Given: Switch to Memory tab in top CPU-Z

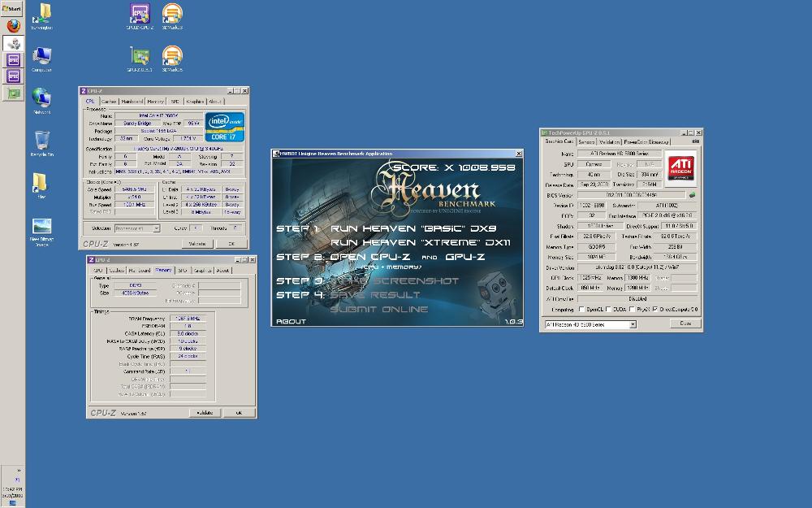Looking at the screenshot, I should pyautogui.click(x=155, y=102).
